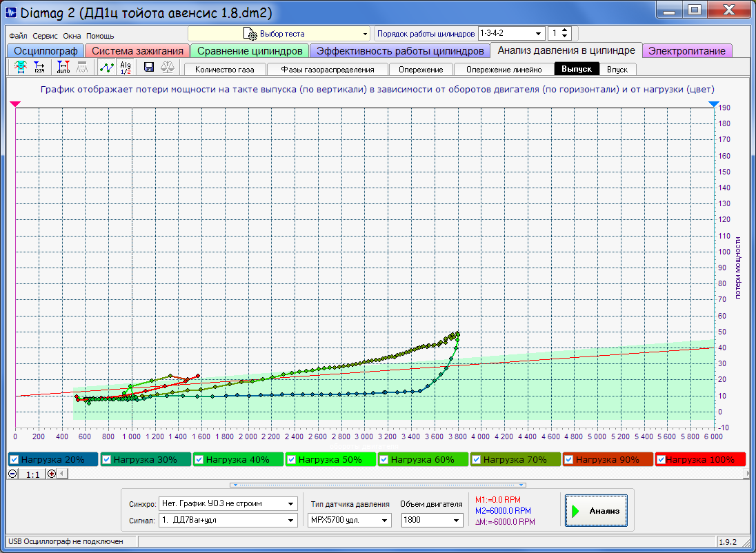Toggle the Нагрузка 90% checkbox
Viewport: 756px width, 553px height.
[x=569, y=459]
